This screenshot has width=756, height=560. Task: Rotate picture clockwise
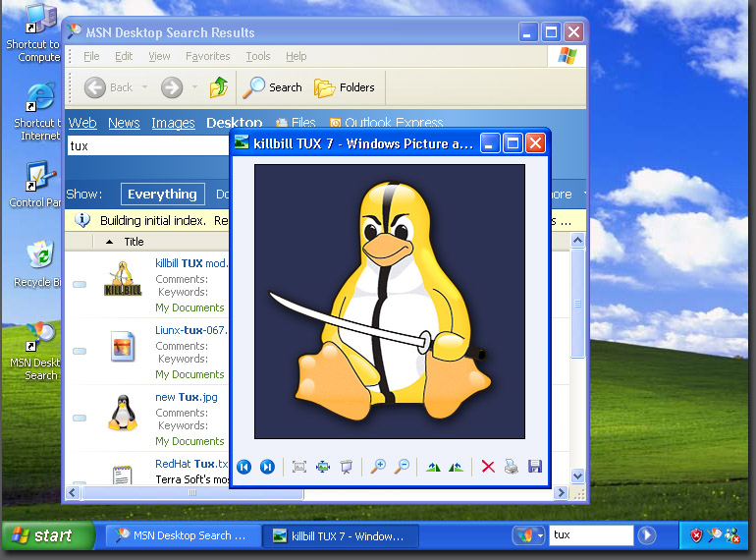click(433, 467)
